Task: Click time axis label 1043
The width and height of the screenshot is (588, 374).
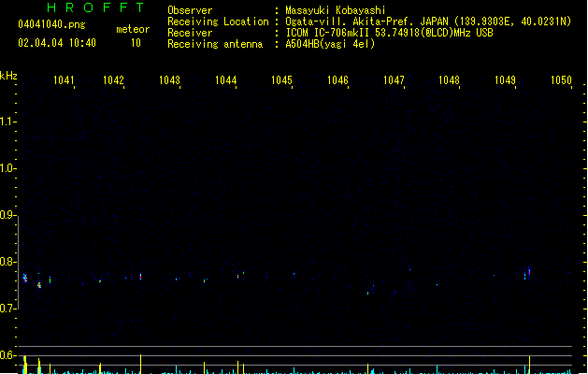Action: tap(169, 80)
